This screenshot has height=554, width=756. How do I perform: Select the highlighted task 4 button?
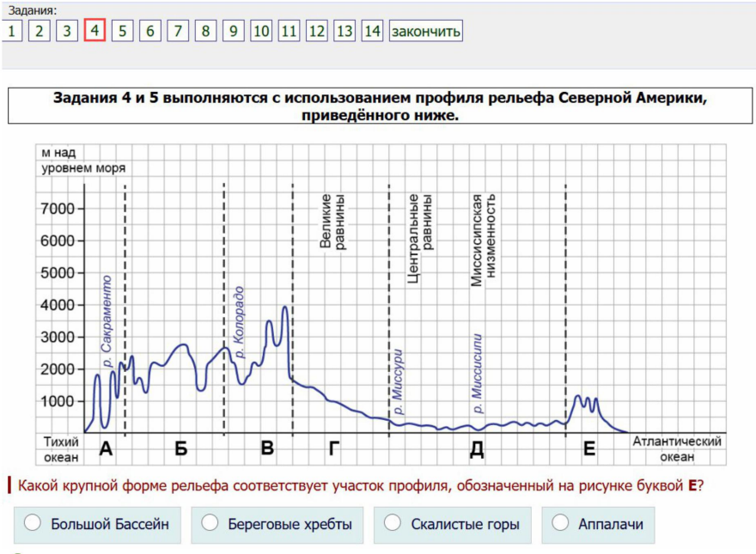(x=94, y=32)
